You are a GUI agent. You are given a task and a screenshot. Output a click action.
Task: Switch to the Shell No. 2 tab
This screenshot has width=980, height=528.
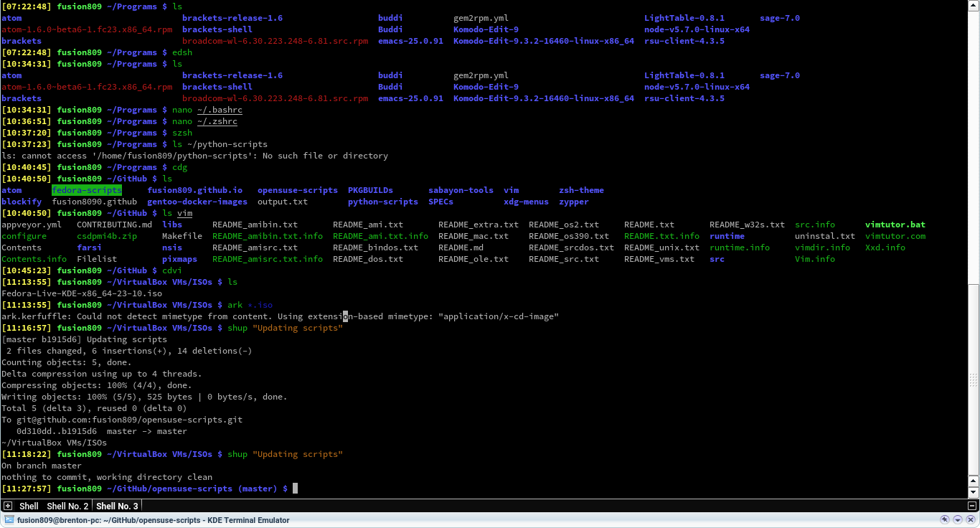(x=67, y=506)
